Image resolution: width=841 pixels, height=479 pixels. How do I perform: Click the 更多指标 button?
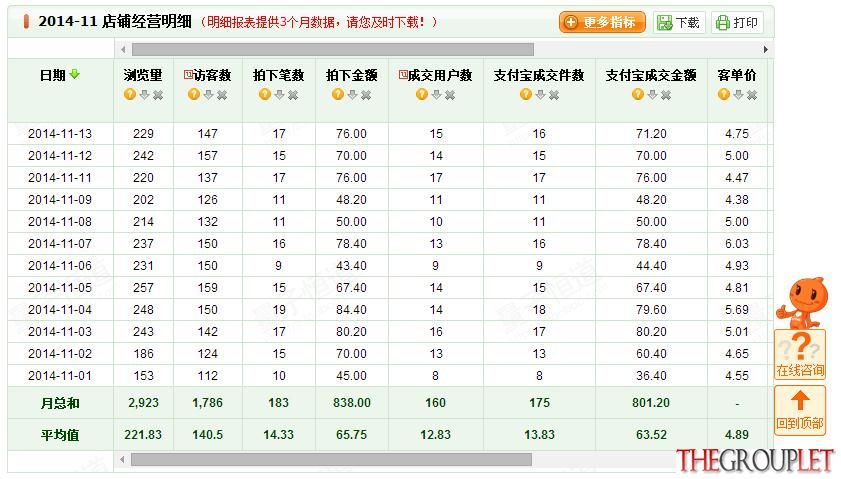pyautogui.click(x=602, y=23)
